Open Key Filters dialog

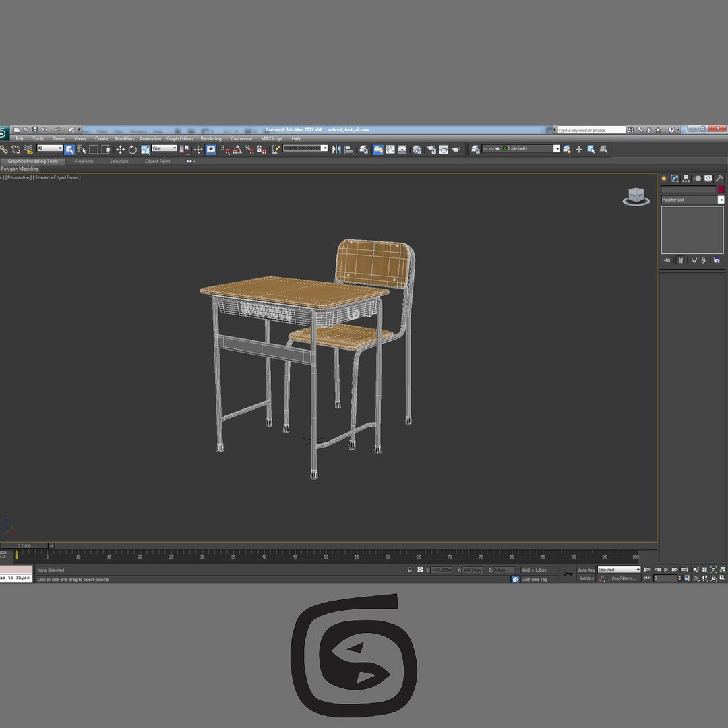point(623,578)
